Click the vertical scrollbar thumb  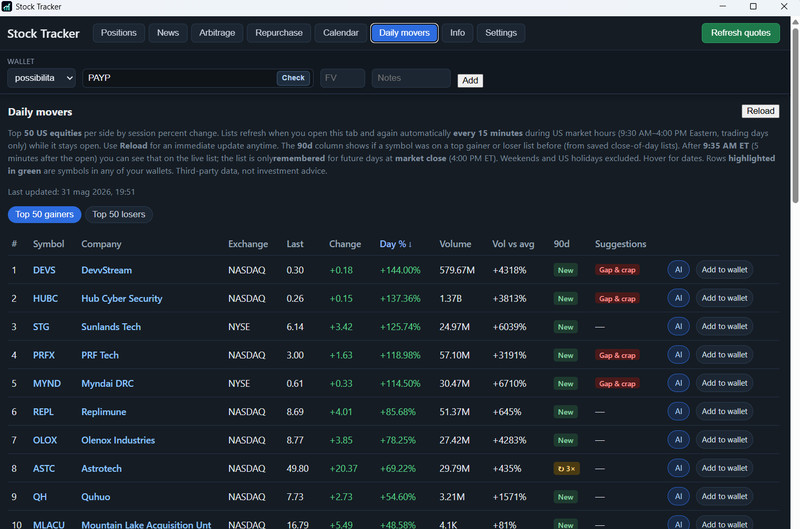795,115
